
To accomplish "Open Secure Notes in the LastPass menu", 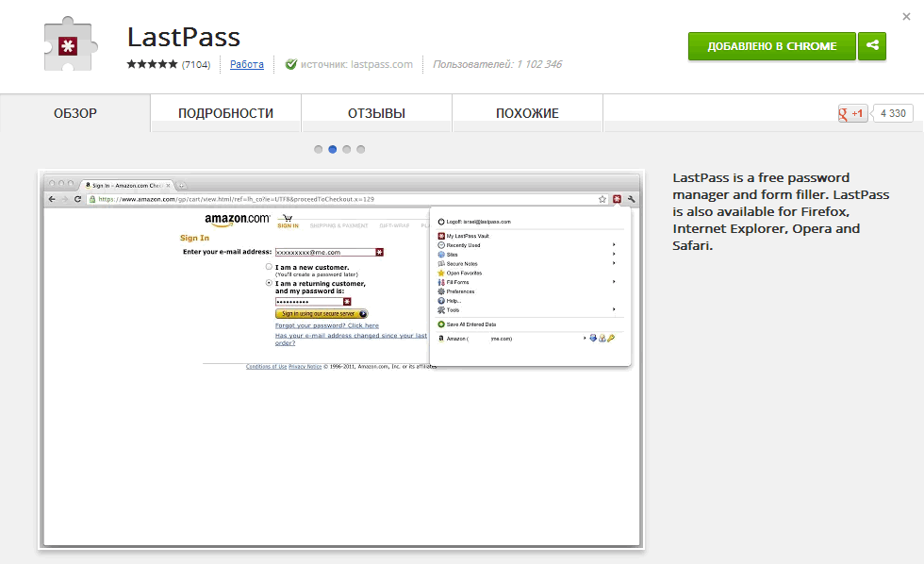I will 462,264.
